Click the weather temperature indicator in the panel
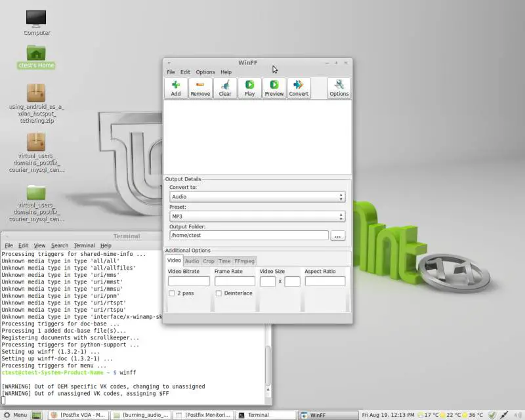This screenshot has width=525, height=420. click(450, 415)
